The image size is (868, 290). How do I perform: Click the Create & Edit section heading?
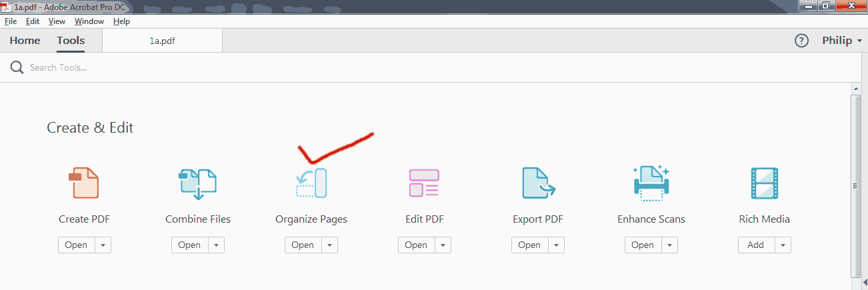click(x=90, y=127)
